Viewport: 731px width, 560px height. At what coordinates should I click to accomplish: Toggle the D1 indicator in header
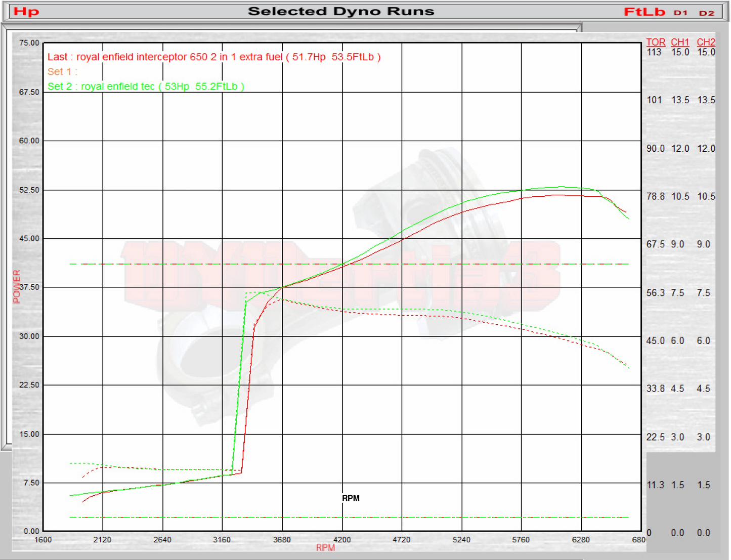(680, 13)
